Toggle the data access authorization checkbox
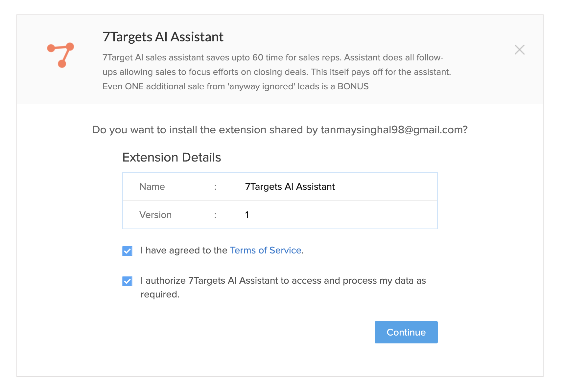 pyautogui.click(x=127, y=281)
